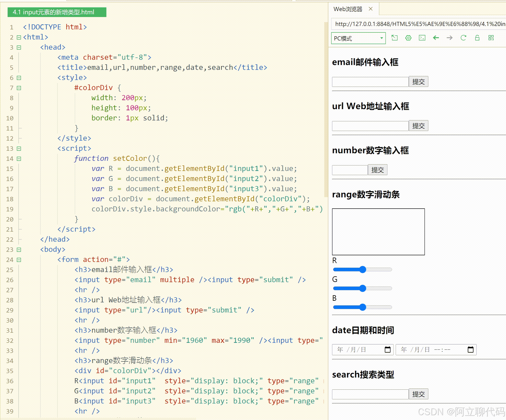
Task: Click the R range slider handle
Action: 362,269
